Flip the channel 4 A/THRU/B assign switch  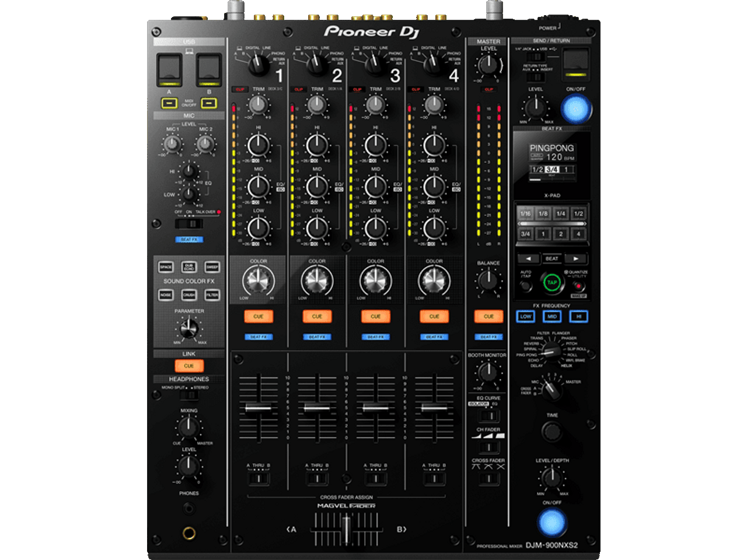(434, 479)
